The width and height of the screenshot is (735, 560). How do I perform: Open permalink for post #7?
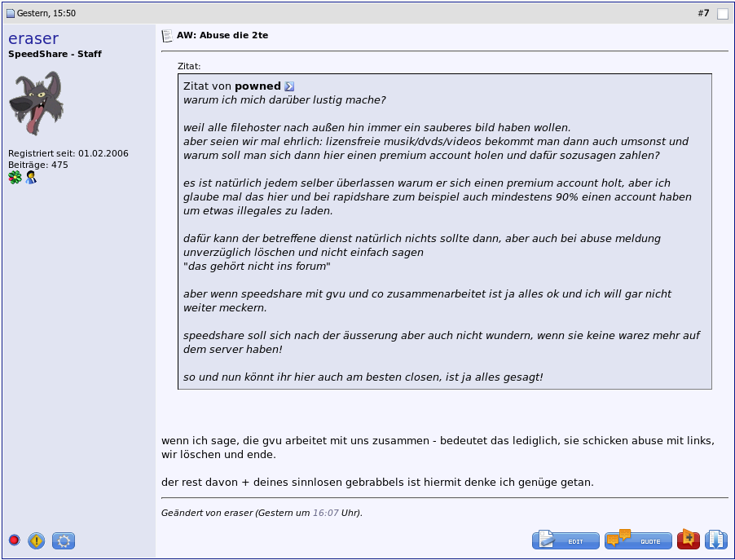tap(703, 13)
